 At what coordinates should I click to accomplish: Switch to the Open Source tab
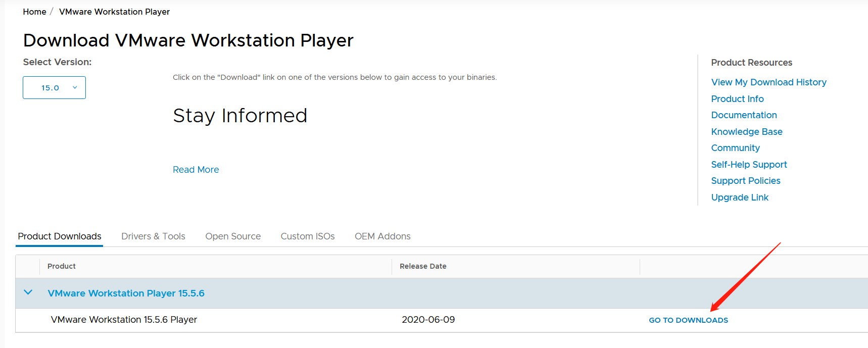coord(233,236)
